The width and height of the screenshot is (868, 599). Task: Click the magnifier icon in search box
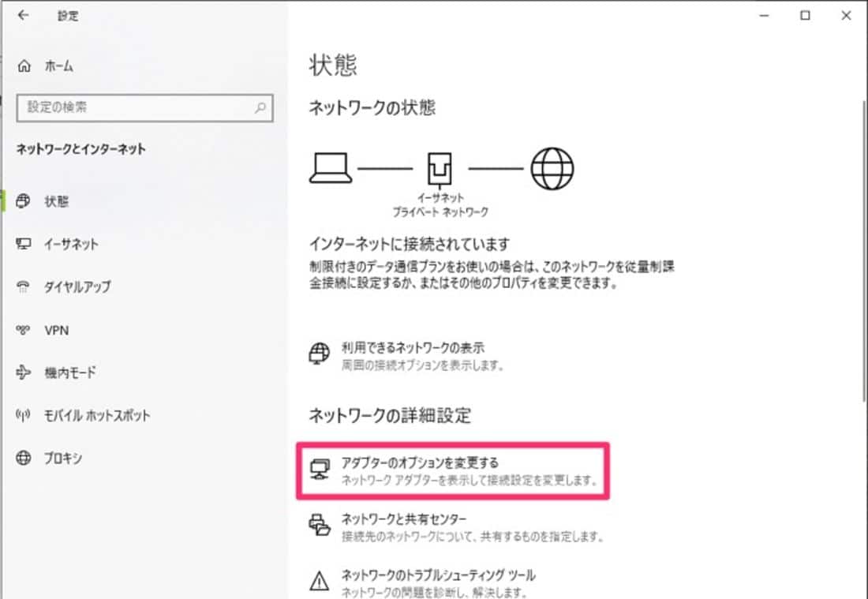tap(260, 107)
